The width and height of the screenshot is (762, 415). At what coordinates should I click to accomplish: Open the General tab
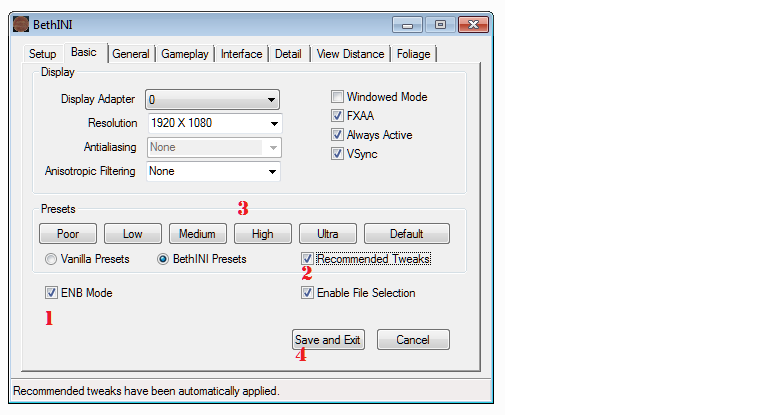131,53
